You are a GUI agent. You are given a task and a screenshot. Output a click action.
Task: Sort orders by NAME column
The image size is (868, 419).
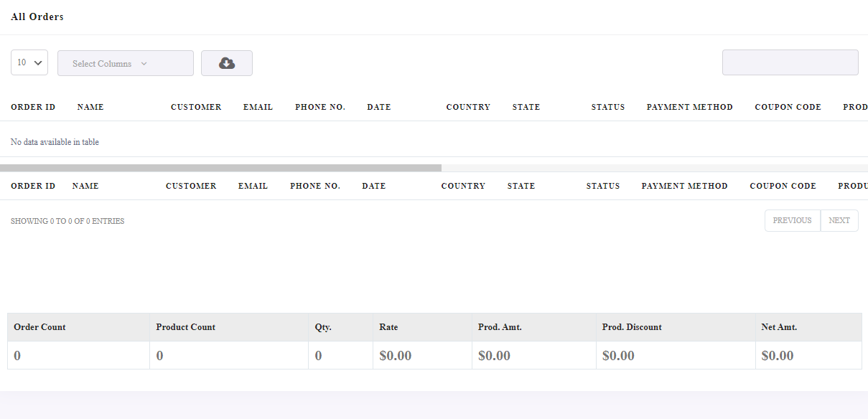point(90,107)
